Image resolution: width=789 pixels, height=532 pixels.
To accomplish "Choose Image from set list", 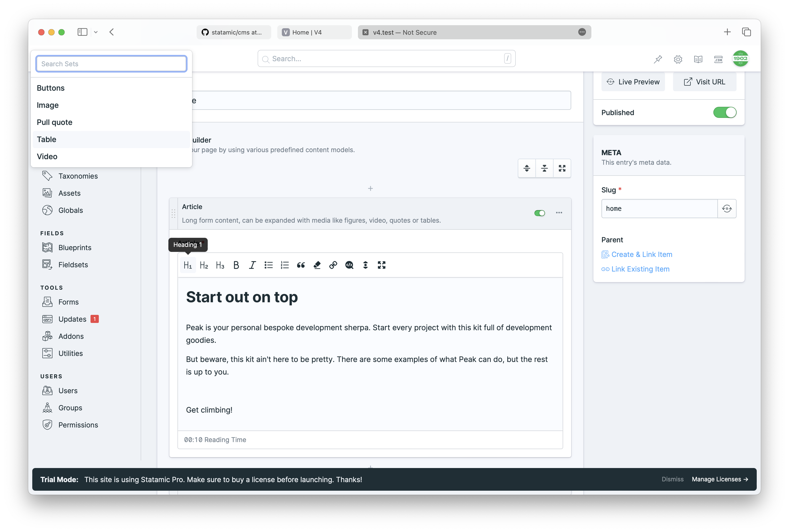I will pyautogui.click(x=111, y=105).
